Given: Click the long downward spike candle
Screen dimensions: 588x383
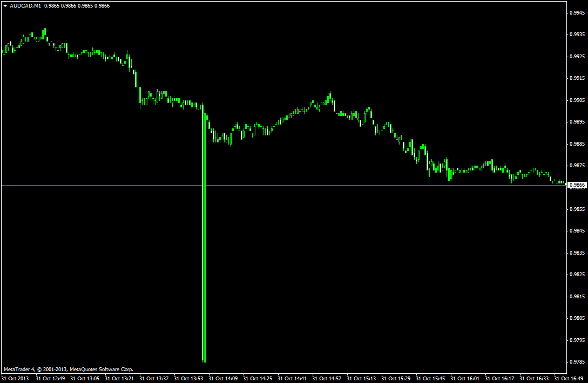Looking at the screenshot, I should (x=204, y=232).
